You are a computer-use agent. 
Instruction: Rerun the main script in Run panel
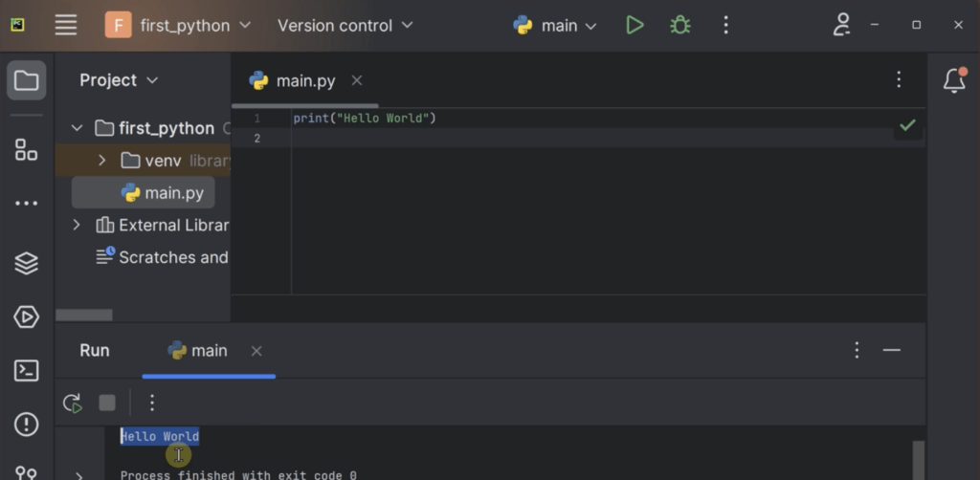(73, 403)
